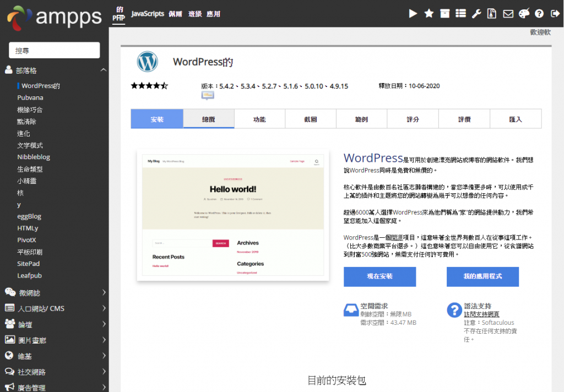Click the logout arrow icon
This screenshot has width=564, height=392.
(x=555, y=14)
